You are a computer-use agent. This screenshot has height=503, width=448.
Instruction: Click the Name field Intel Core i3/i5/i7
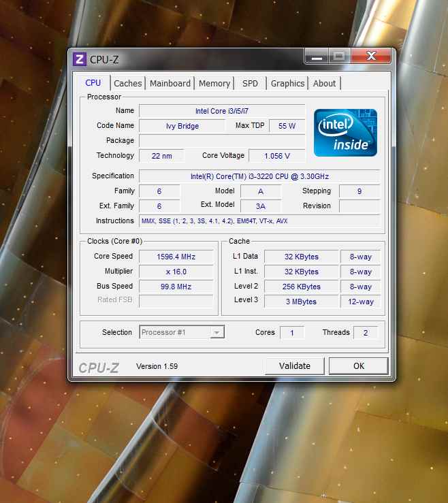[x=222, y=111]
